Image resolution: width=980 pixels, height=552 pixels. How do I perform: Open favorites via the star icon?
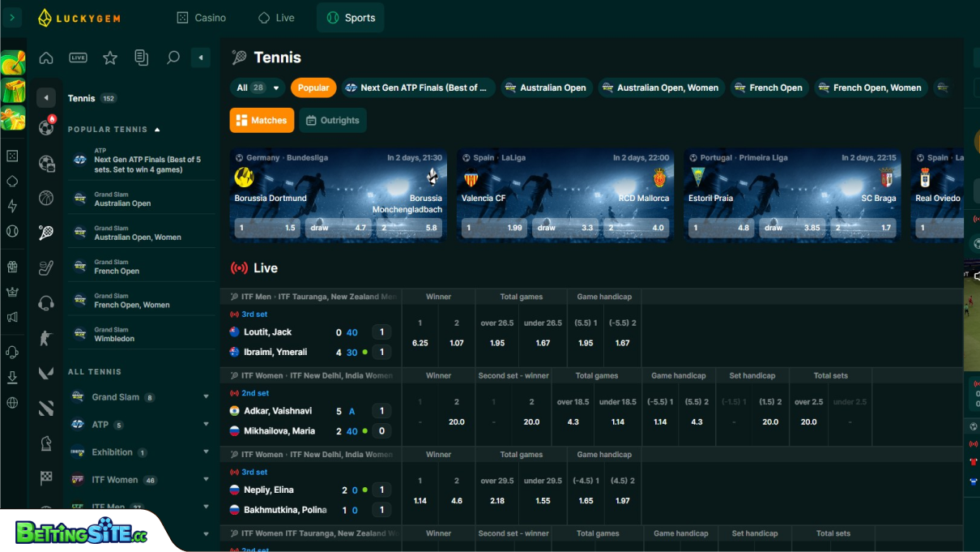[x=109, y=58]
